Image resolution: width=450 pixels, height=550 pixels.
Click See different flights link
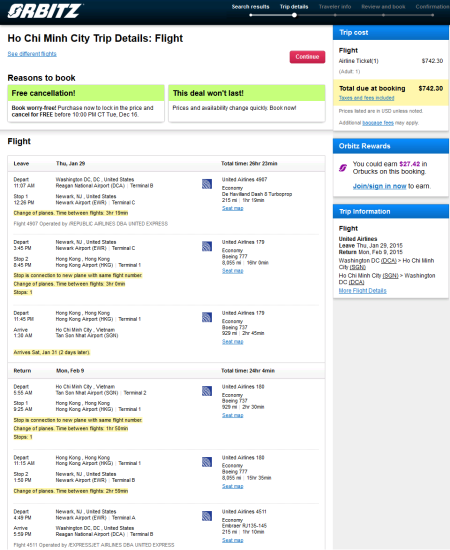coord(32,54)
